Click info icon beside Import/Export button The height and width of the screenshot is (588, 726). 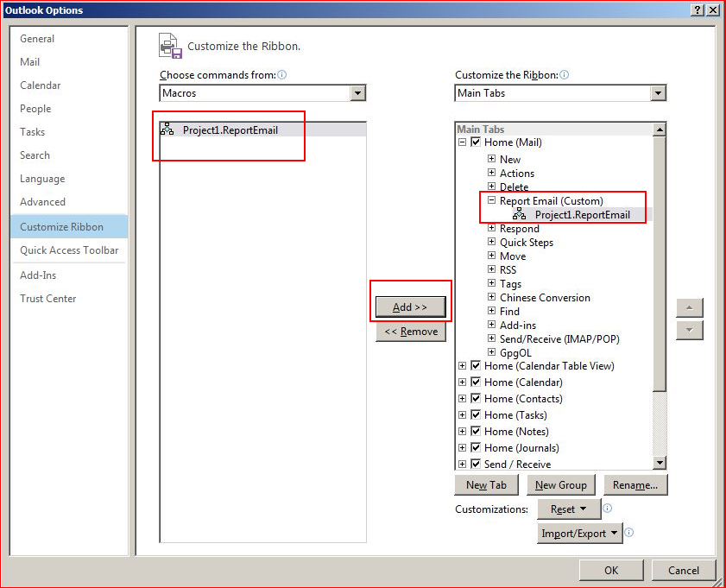coord(628,533)
